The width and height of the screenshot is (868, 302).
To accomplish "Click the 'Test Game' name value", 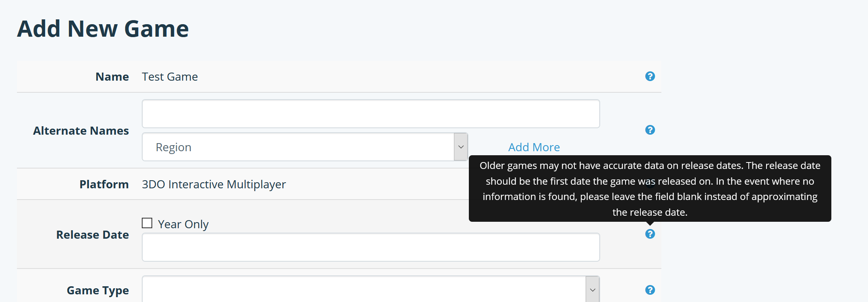I will coord(170,77).
